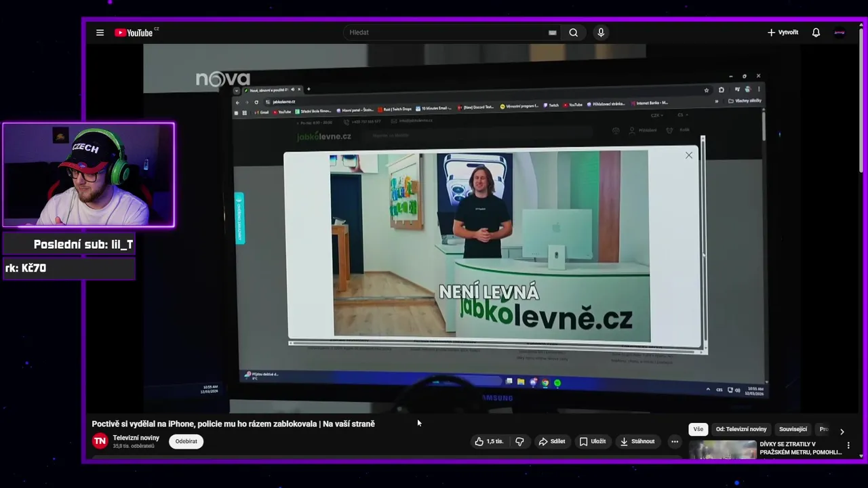
Task: Select the Související filter chip
Action: pyautogui.click(x=793, y=429)
